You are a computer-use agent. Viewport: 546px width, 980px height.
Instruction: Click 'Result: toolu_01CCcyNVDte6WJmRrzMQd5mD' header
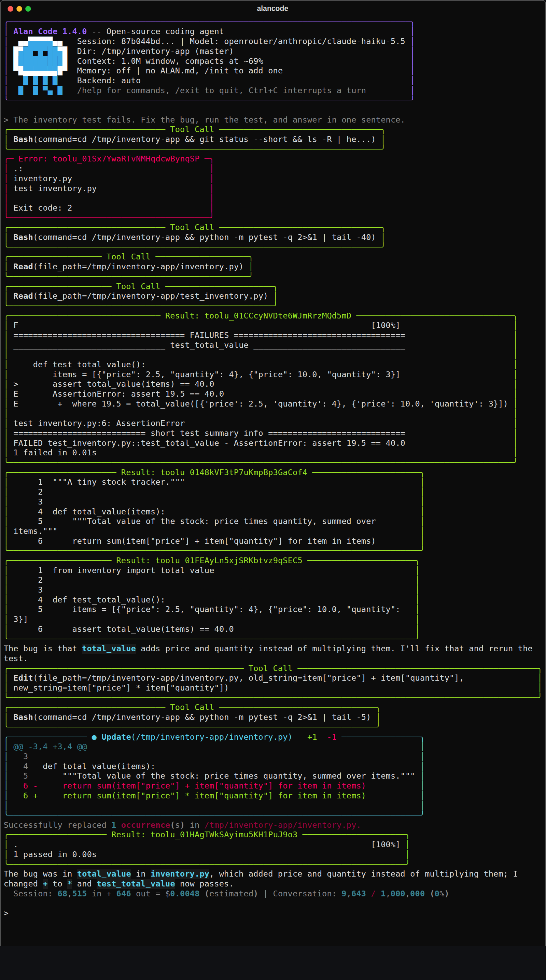coord(258,316)
